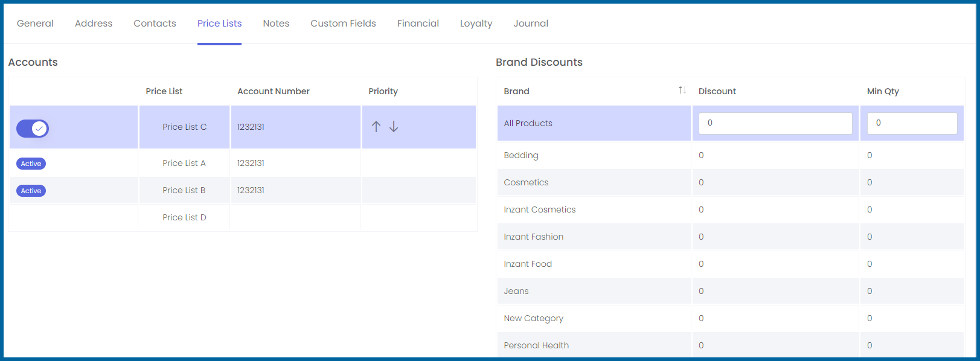Select the Price List D row
Viewport: 980px width, 361px height.
pos(243,217)
